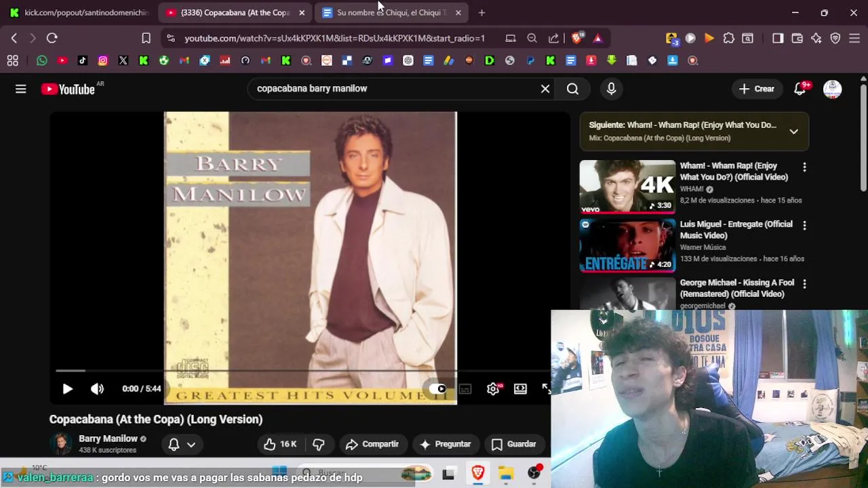The width and height of the screenshot is (868, 488).
Task: Open File Explorer from taskbar
Action: pos(506,473)
